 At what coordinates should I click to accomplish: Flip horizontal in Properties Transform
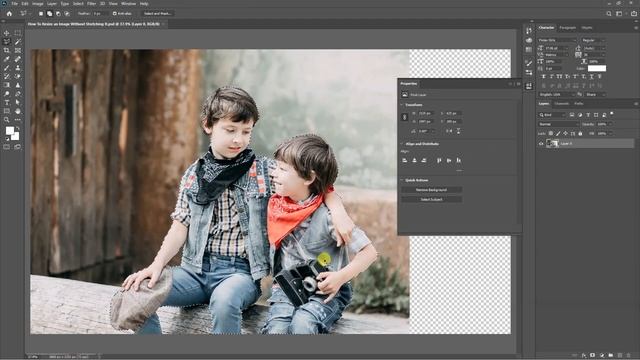pyautogui.click(x=449, y=131)
